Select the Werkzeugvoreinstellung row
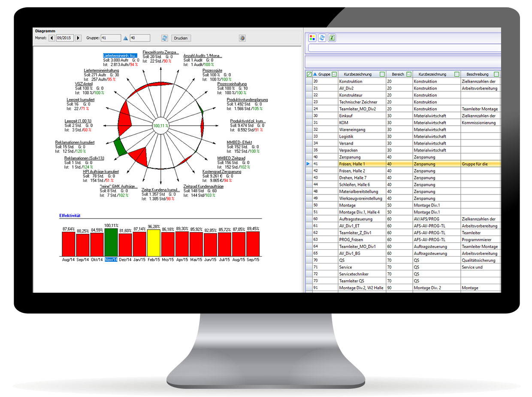This screenshot has height=397, width=532. [x=403, y=198]
